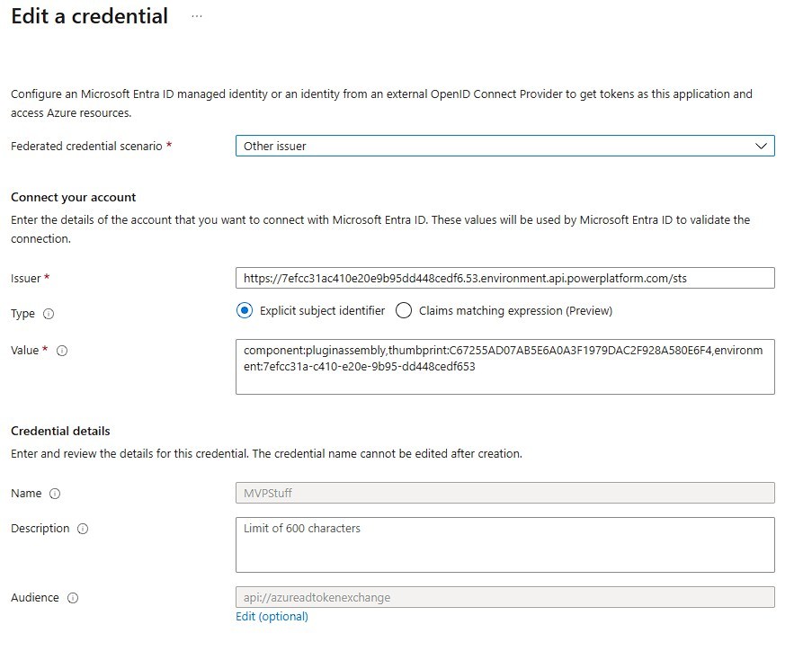Show the Audience info tooltip icon
The height and width of the screenshot is (651, 812).
click(x=73, y=598)
